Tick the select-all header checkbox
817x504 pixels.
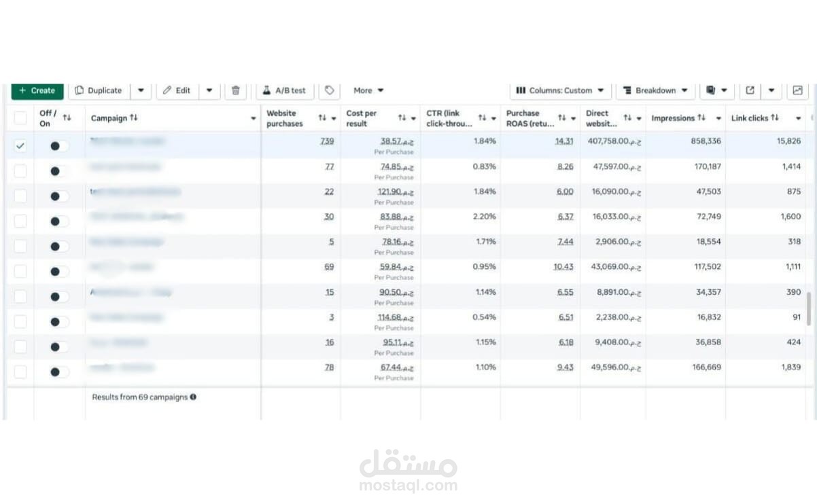click(x=20, y=118)
